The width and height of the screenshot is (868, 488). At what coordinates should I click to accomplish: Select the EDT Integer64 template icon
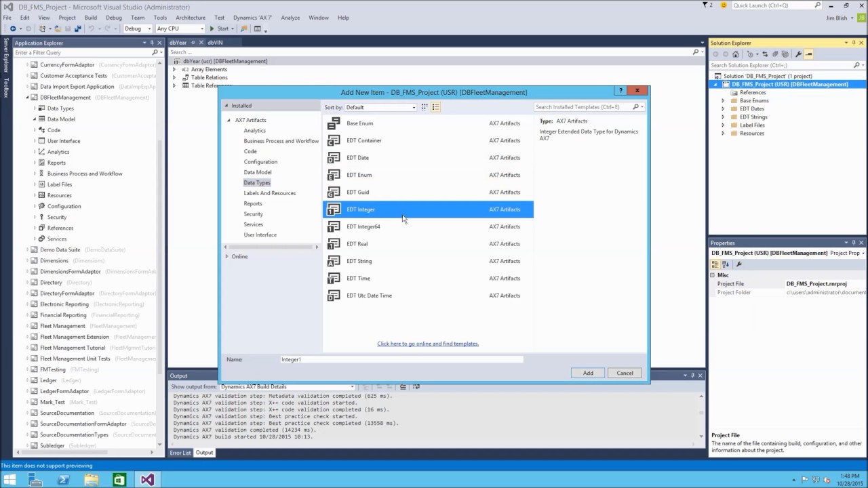pyautogui.click(x=334, y=226)
